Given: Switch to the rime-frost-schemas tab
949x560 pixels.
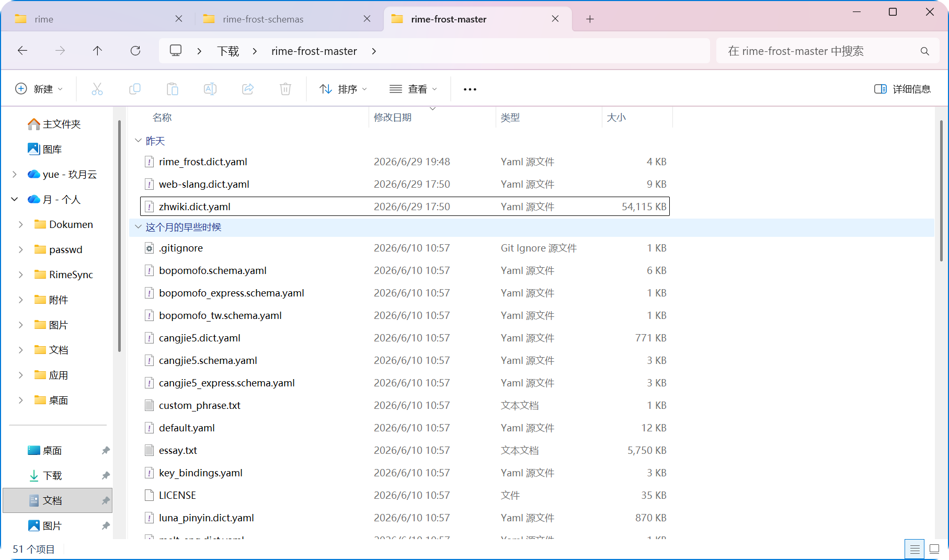Looking at the screenshot, I should [x=287, y=19].
